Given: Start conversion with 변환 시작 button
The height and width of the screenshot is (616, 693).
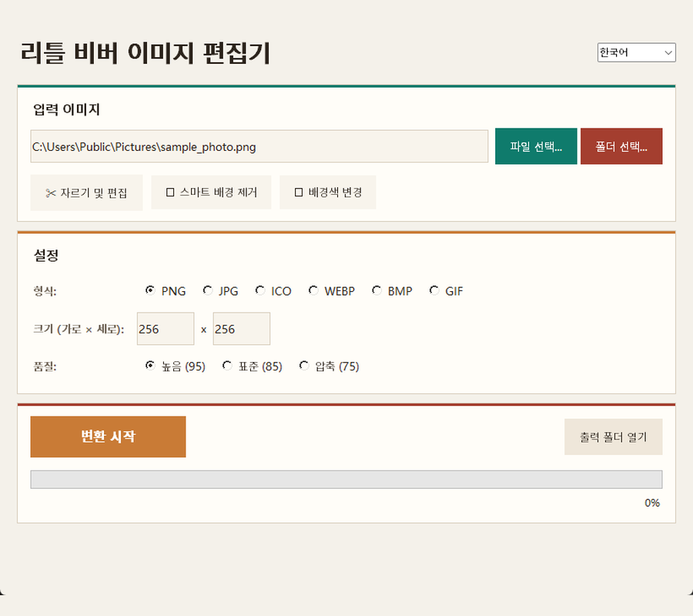Looking at the screenshot, I should point(108,437).
